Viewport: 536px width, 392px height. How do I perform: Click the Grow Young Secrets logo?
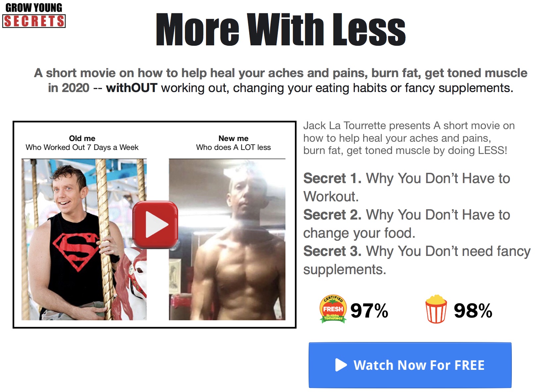pos(34,15)
